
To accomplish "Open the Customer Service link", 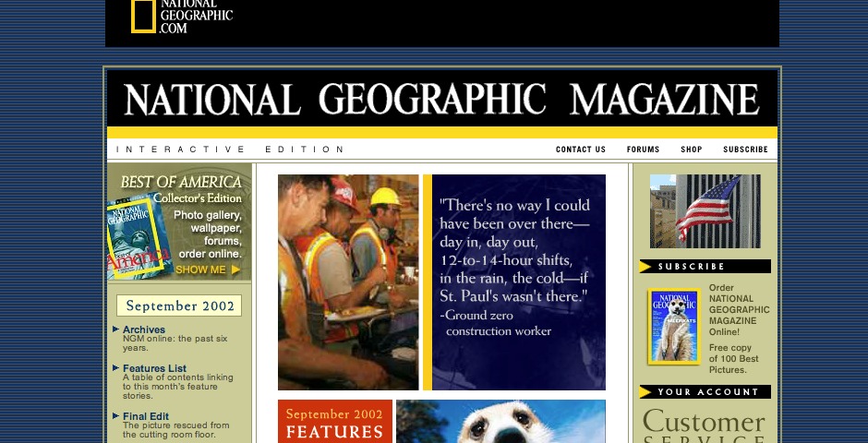I will click(x=705, y=425).
